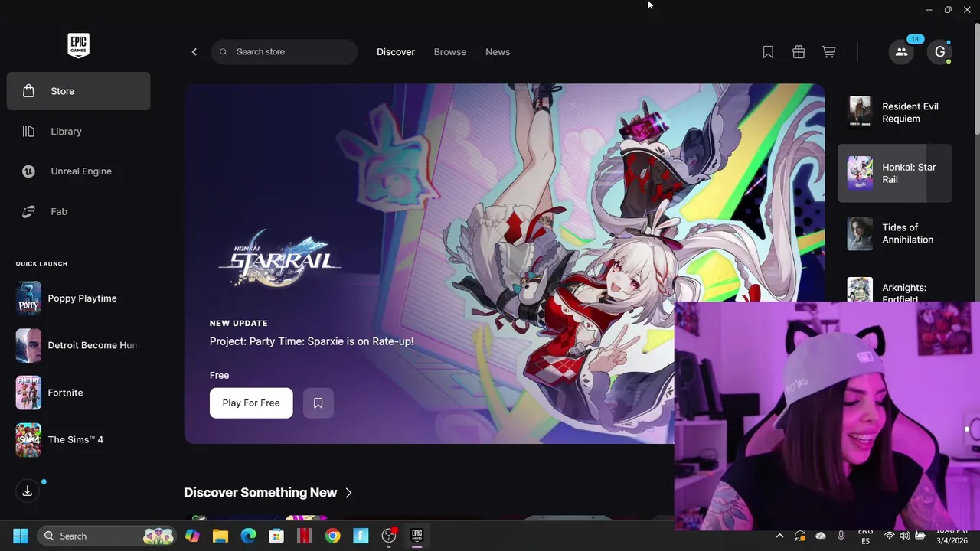Open the volume control tray icon
Screen dimensions: 980x551
905,536
